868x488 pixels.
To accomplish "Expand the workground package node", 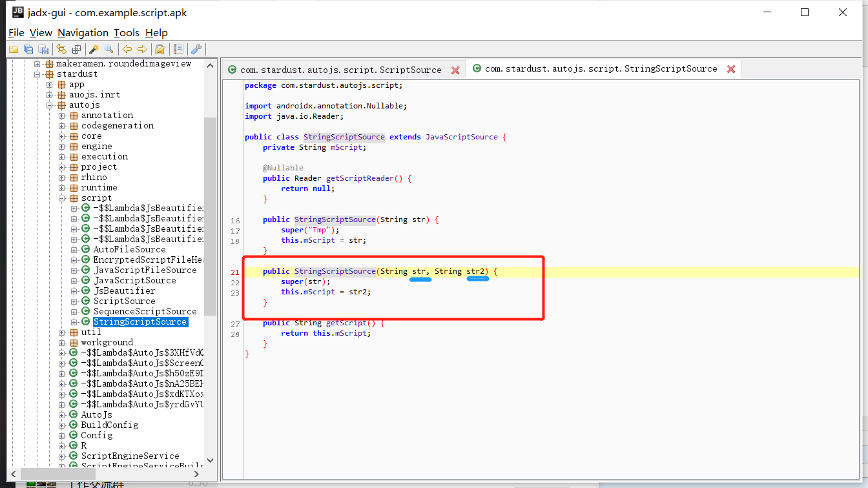I will point(62,343).
